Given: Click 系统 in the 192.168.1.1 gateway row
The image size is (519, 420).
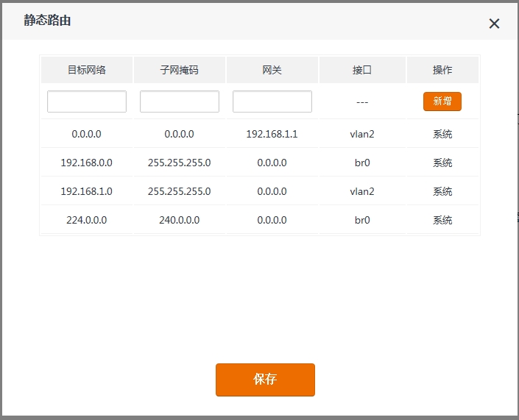Looking at the screenshot, I should pos(442,134).
